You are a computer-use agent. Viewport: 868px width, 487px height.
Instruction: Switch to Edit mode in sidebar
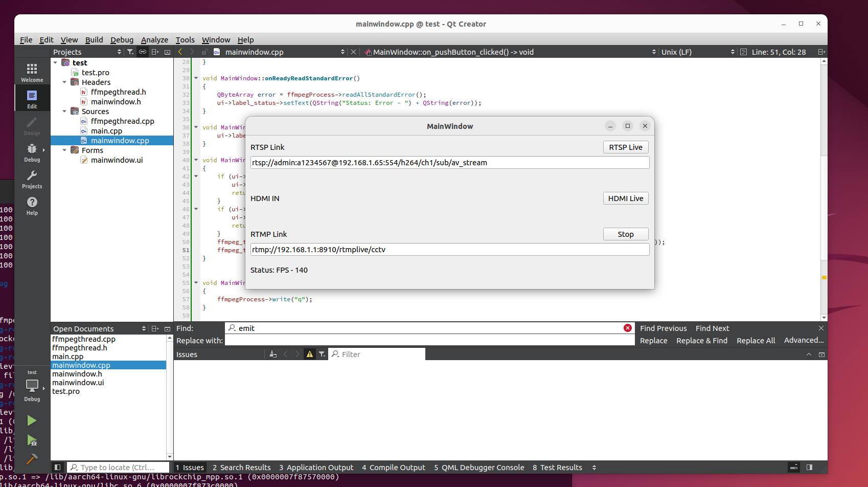coord(32,99)
